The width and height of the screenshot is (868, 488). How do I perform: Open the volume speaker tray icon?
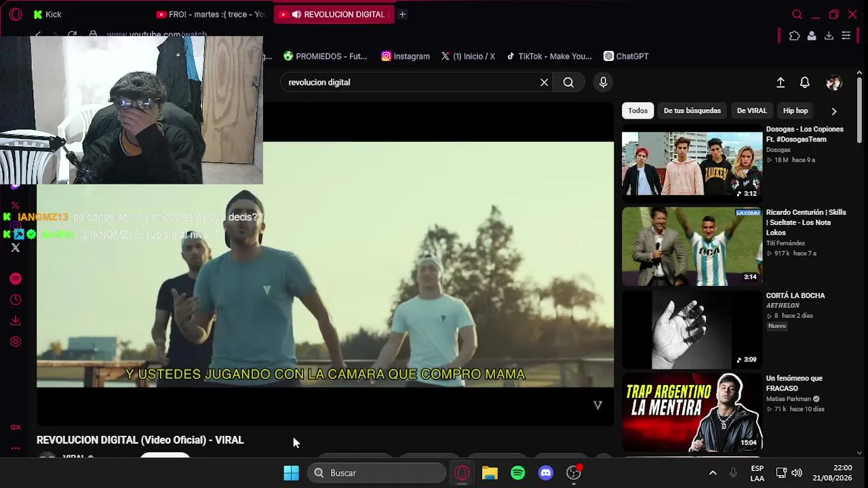pyautogui.click(x=797, y=473)
